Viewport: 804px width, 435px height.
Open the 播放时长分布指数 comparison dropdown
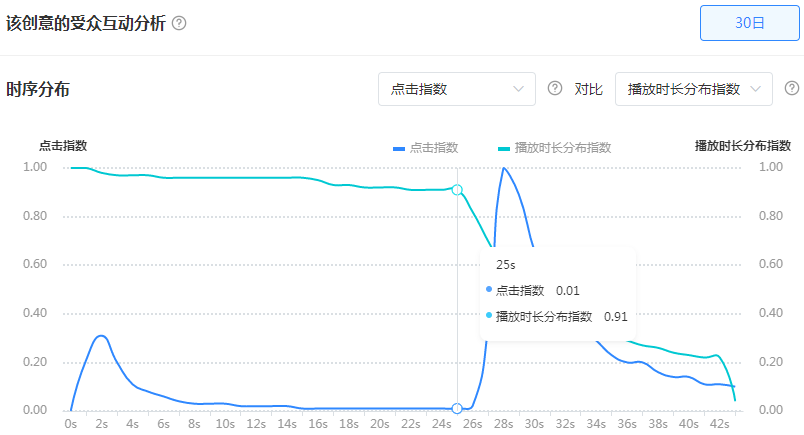coord(694,89)
